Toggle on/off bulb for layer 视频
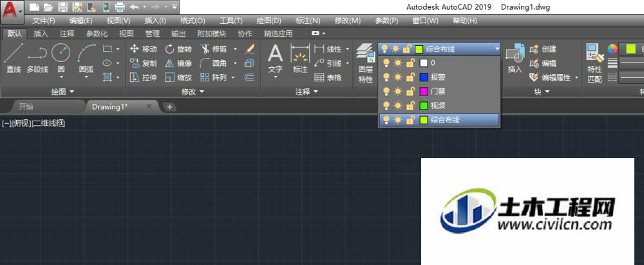 point(385,106)
